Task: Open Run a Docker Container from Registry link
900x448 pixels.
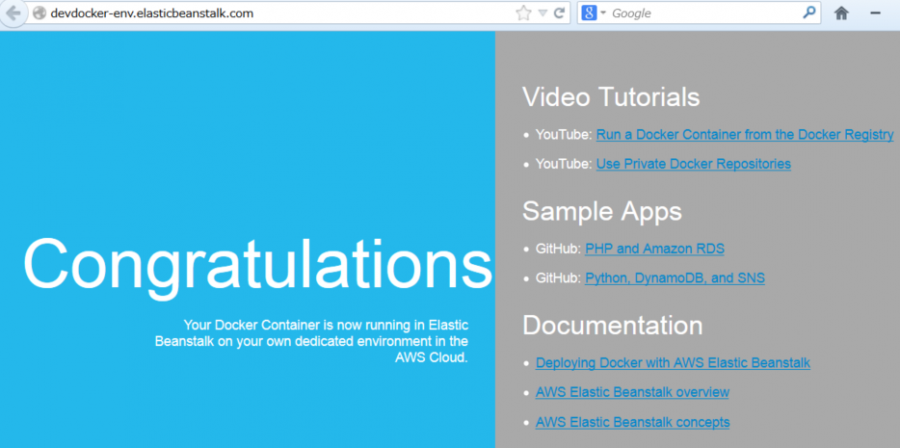Action: 744,135
